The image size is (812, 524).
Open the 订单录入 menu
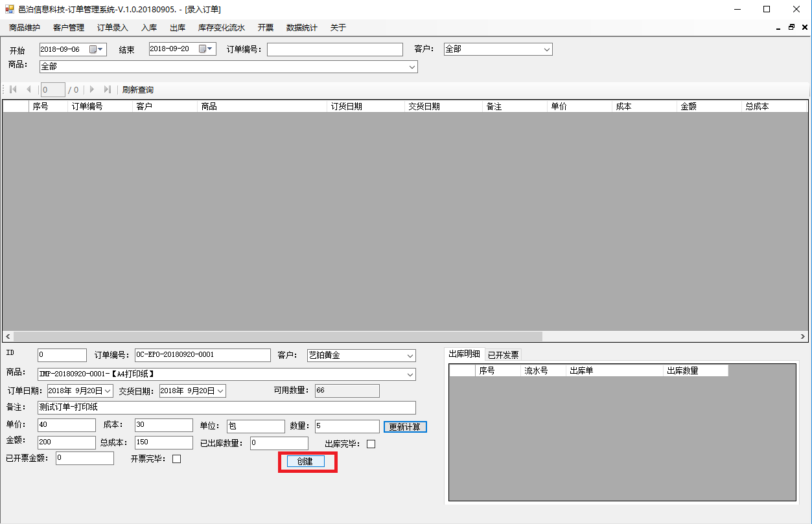[113, 27]
